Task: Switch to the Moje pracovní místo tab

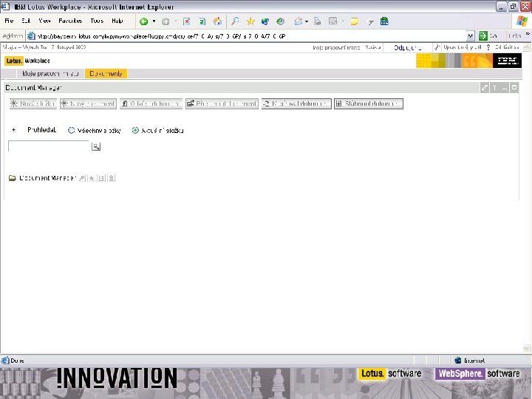Action: (x=50, y=74)
